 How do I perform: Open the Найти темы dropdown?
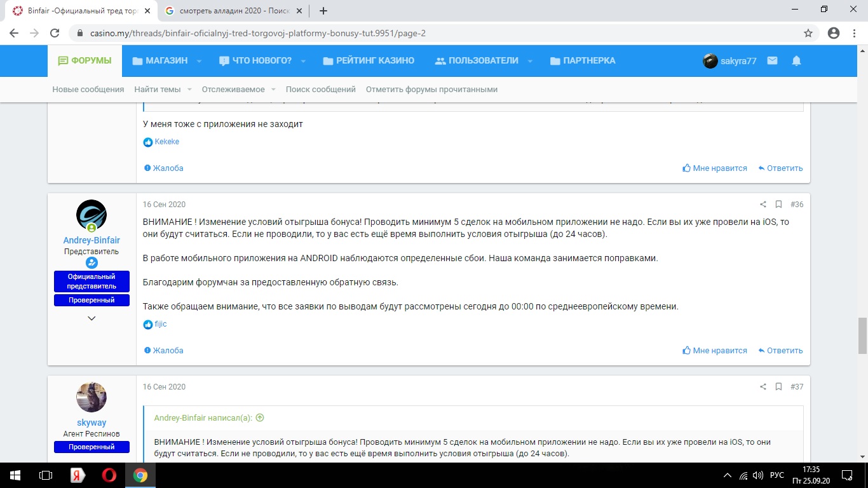163,90
